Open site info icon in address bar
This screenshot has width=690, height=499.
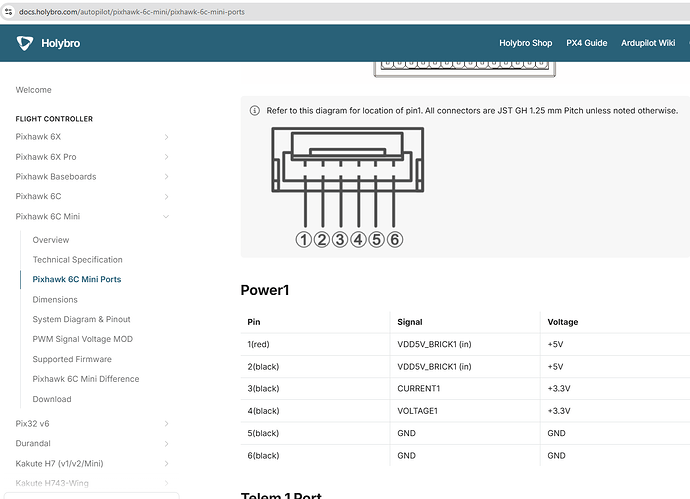point(8,12)
